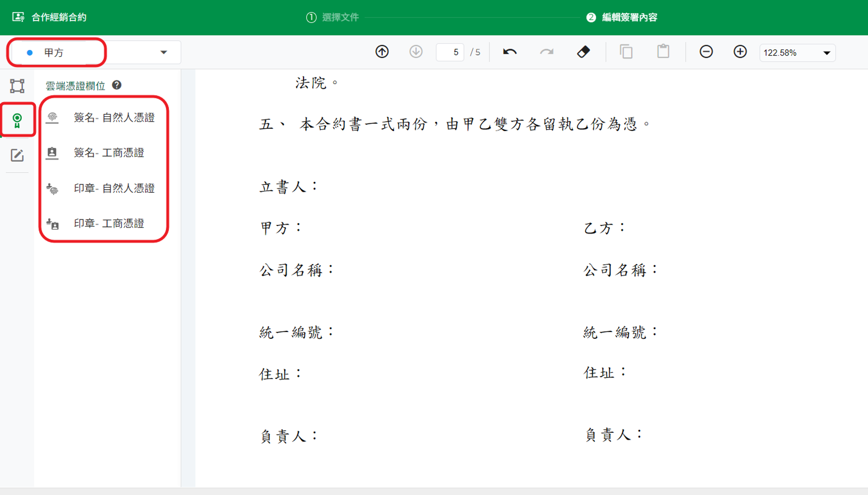Screen dimensions: 868x495
Task: Click 公司名稱： under 乙方
Action: point(621,270)
